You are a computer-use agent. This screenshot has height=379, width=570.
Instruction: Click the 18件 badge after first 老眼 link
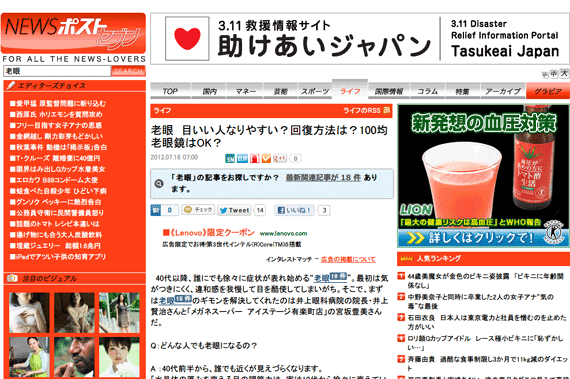[338, 276]
